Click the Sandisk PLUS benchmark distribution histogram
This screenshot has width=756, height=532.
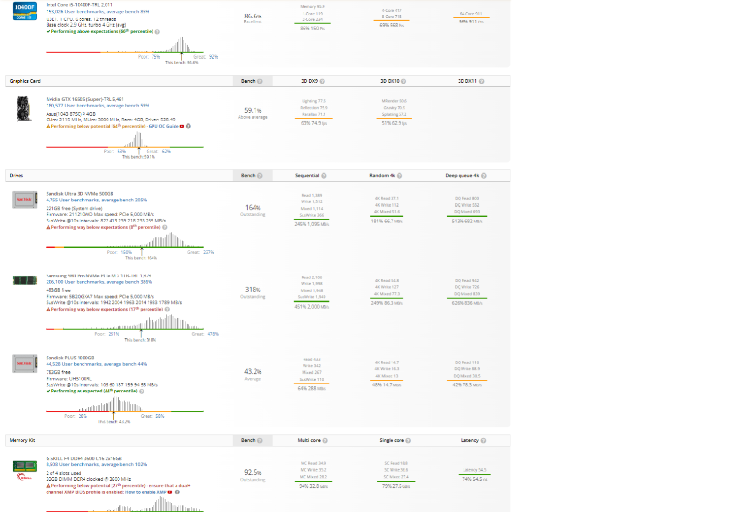[125, 404]
